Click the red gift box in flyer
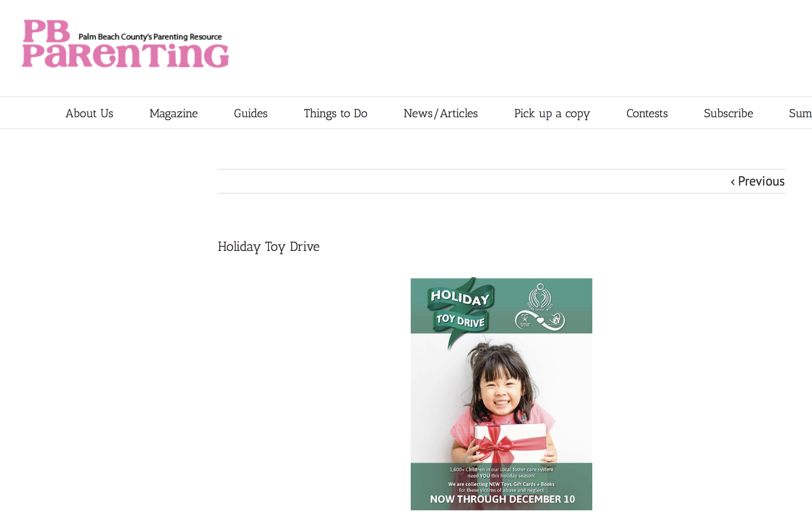 tap(510, 442)
